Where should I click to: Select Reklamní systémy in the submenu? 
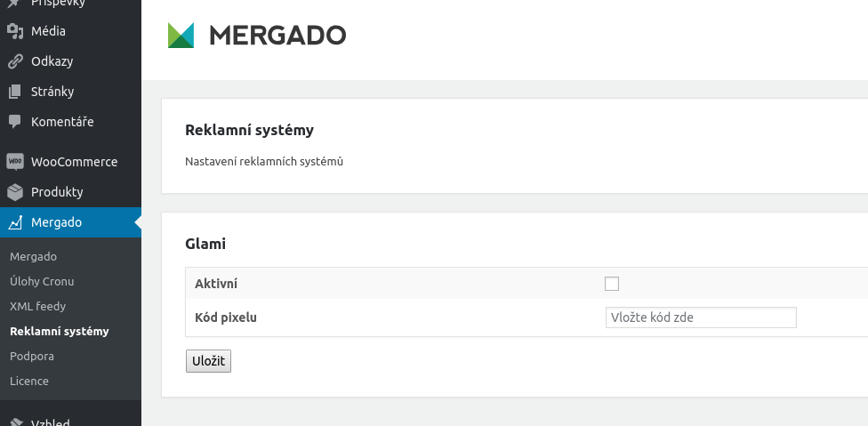pyautogui.click(x=59, y=331)
